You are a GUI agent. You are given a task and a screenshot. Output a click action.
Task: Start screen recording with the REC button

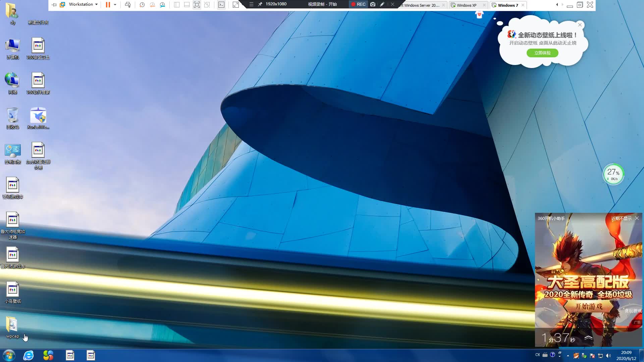tap(358, 4)
